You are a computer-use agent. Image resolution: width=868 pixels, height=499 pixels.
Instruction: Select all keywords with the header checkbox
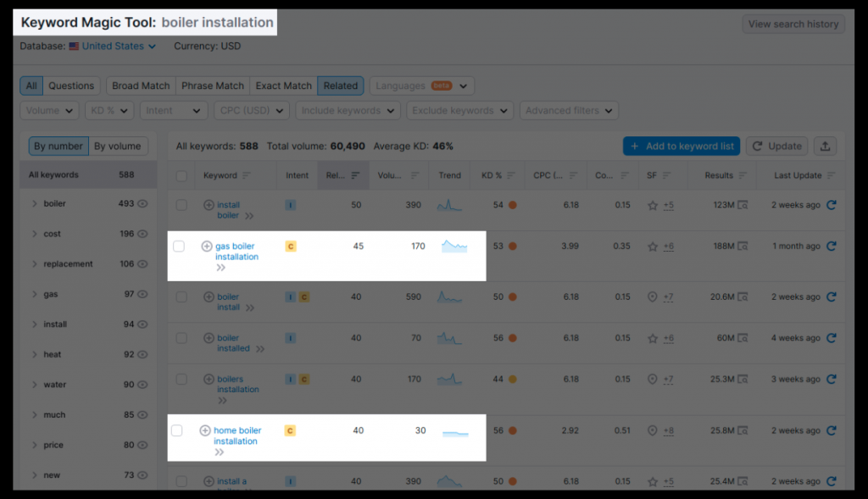pyautogui.click(x=181, y=175)
